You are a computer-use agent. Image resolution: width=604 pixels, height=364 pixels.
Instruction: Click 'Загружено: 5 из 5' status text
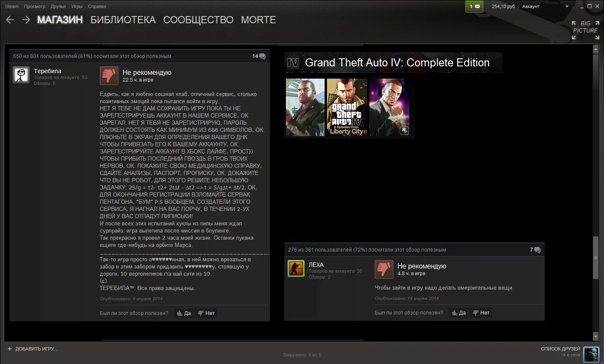(302, 355)
